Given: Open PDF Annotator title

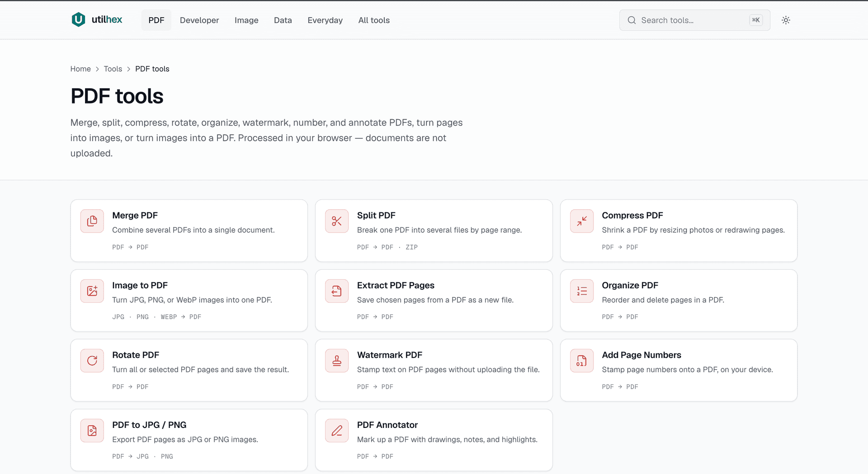Looking at the screenshot, I should click(x=387, y=425).
